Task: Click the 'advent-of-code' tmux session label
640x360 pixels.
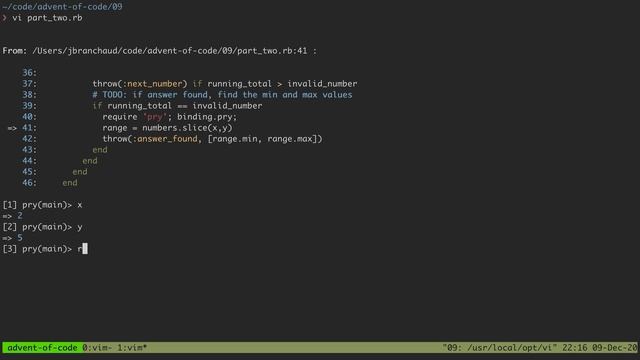Action: (42, 348)
